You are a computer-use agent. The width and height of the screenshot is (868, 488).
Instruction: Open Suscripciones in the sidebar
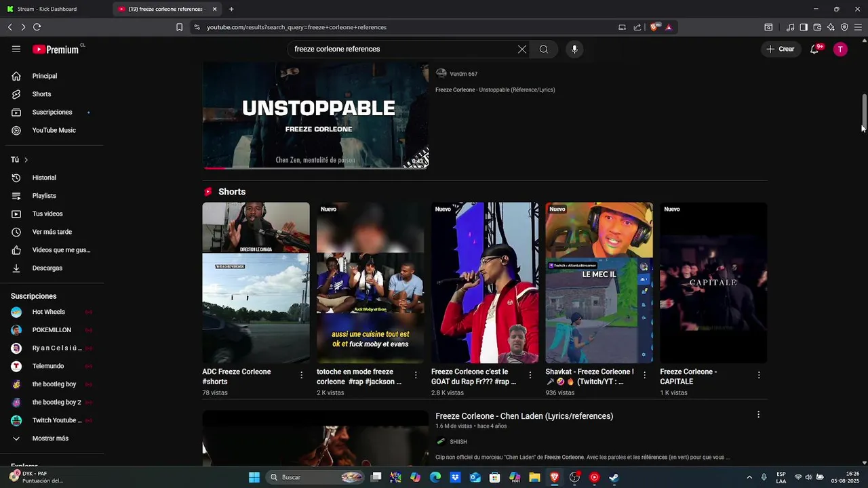(52, 112)
